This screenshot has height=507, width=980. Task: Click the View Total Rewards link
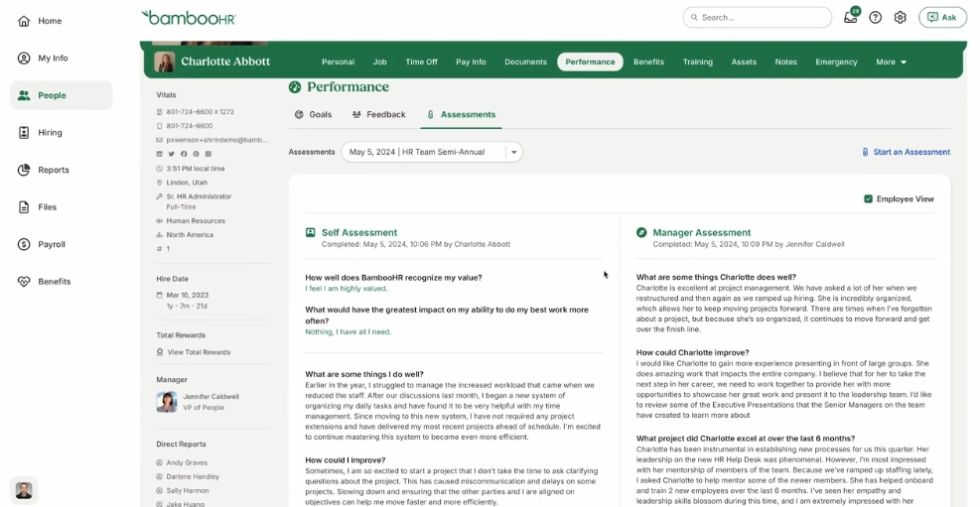199,352
